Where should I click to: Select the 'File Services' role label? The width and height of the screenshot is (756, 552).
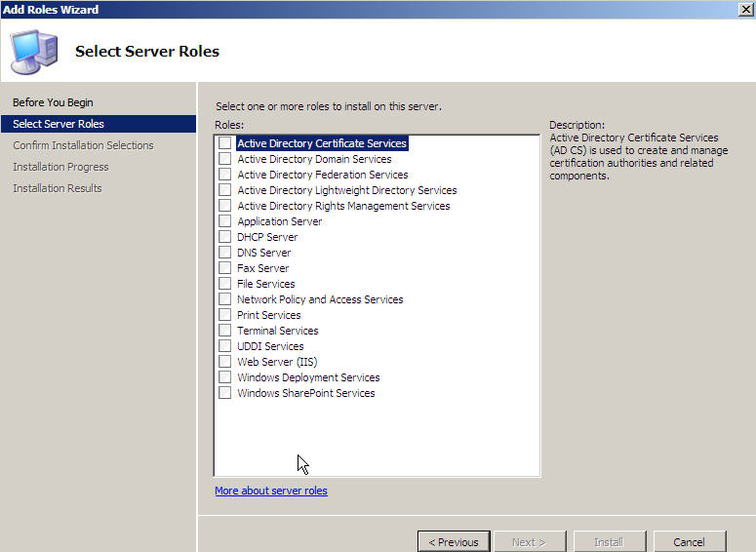click(x=266, y=284)
